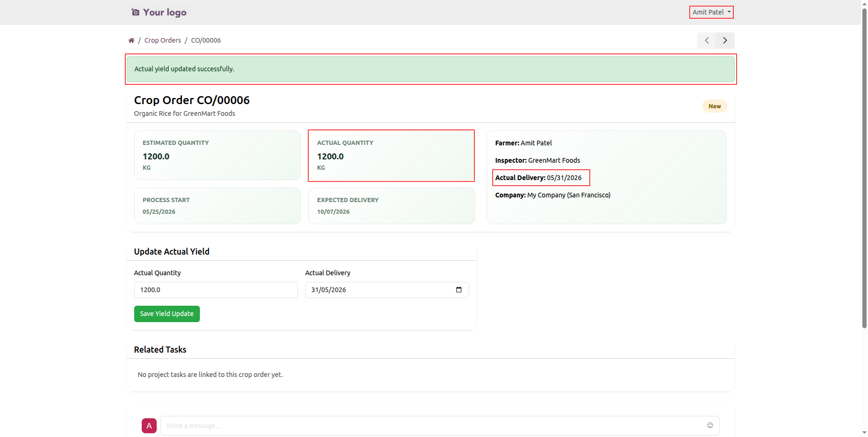Click 'Actual Delivery: 05/31/2026' text

539,178
